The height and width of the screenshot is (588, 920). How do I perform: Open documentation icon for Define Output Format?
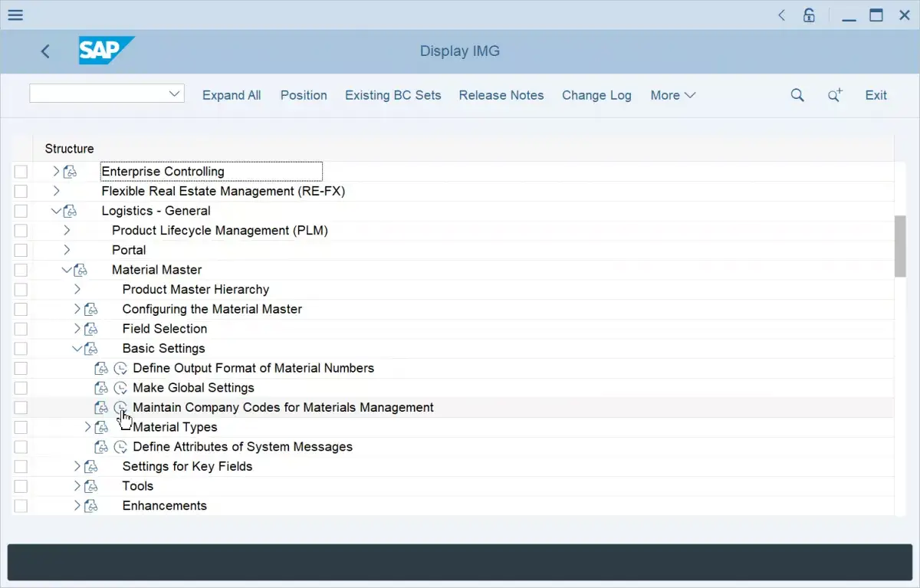click(101, 368)
